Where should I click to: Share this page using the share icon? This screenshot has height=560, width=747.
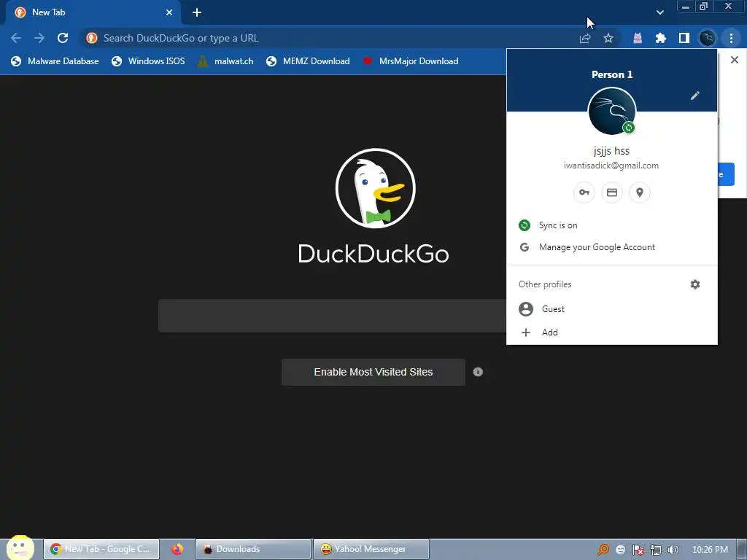585,38
